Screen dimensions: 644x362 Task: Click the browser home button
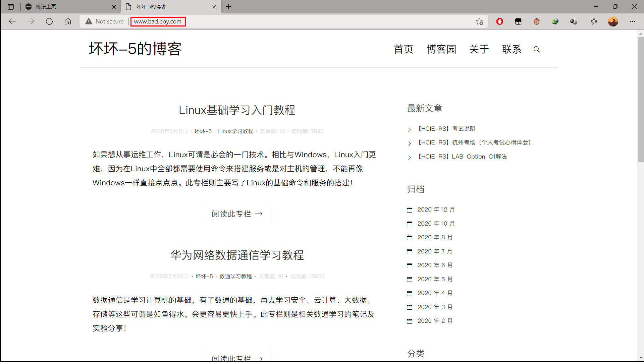click(68, 21)
